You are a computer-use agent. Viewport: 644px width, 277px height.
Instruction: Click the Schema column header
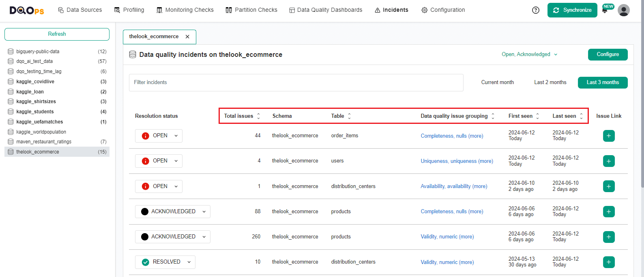pos(282,116)
